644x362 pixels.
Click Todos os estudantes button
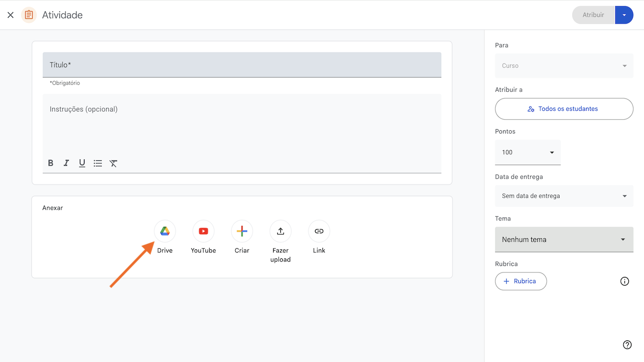pyautogui.click(x=564, y=109)
